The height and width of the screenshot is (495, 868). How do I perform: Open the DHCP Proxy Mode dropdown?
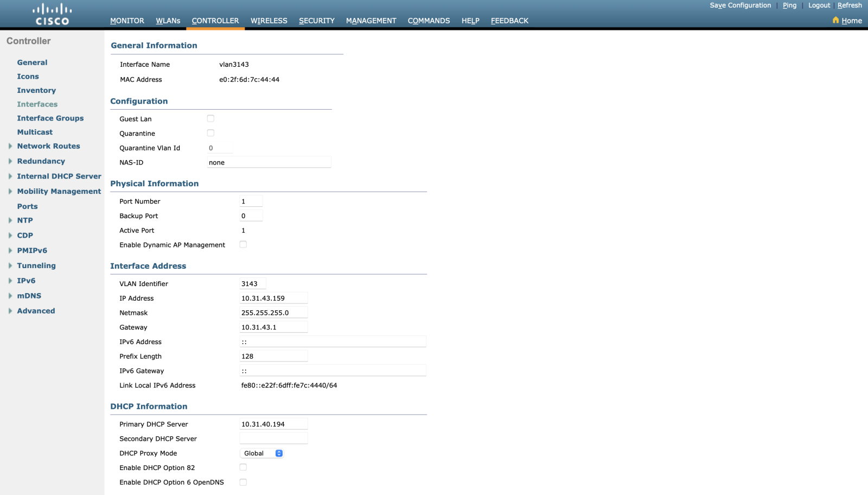tap(262, 453)
